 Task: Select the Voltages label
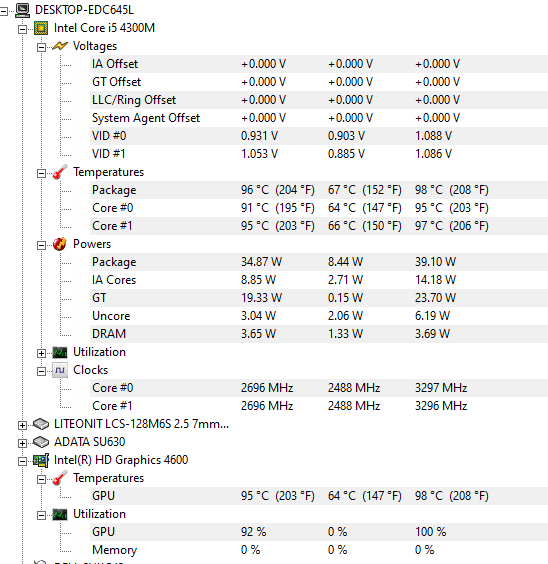(95, 46)
